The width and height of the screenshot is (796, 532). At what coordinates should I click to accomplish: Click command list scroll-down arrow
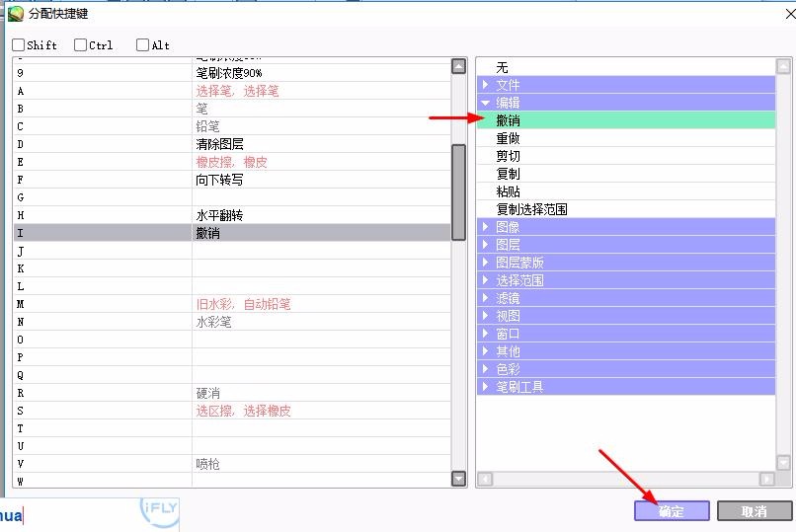783,463
